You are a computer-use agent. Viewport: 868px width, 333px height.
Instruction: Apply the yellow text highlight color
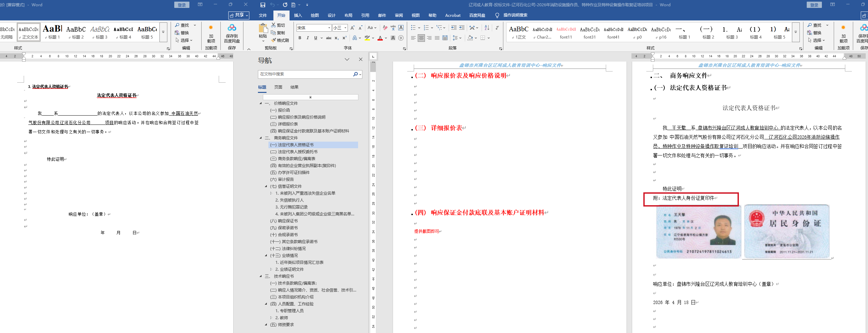pyautogui.click(x=367, y=38)
